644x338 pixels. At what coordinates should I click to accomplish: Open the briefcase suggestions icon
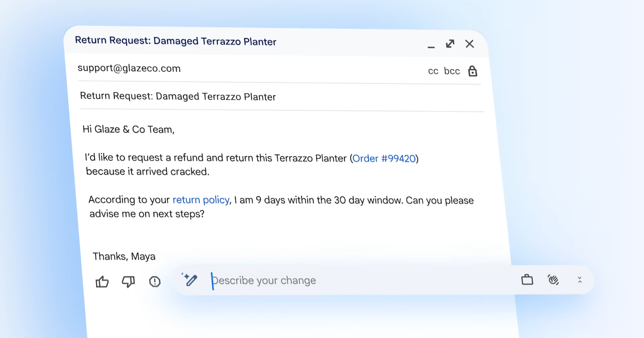(x=526, y=280)
